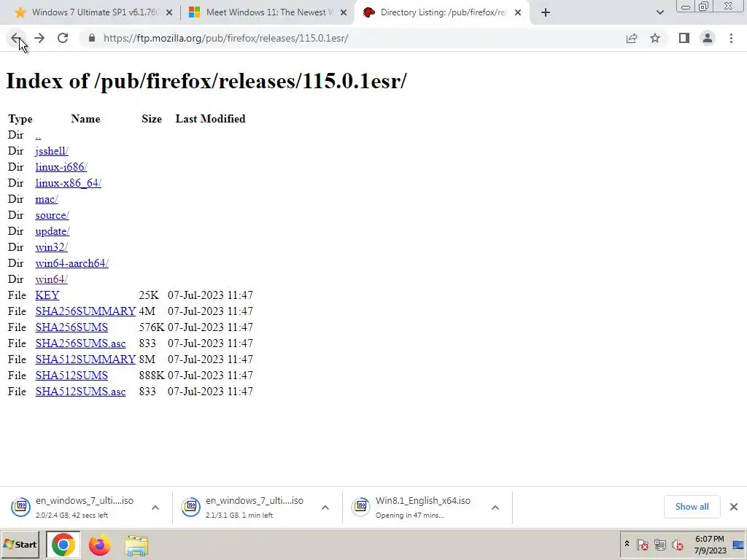747x560 pixels.
Task: Select the Directory Listing tab
Action: click(441, 12)
